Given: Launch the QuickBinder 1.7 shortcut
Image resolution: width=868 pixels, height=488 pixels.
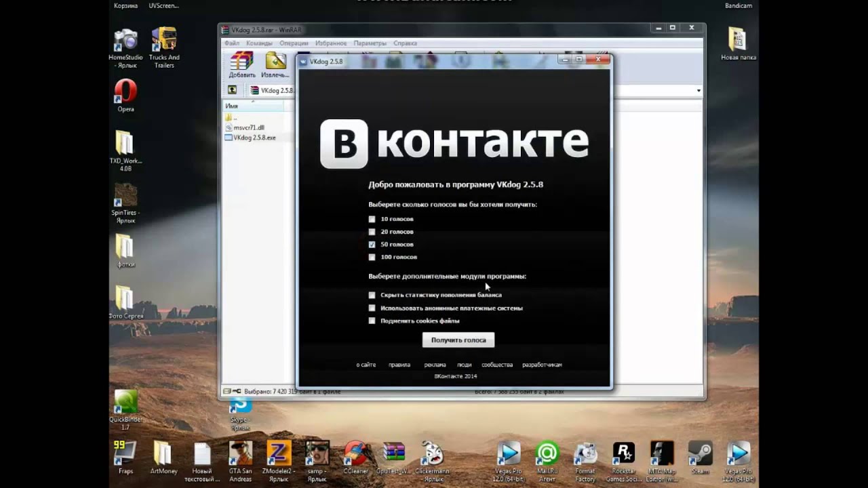Looking at the screenshot, I should (x=125, y=411).
